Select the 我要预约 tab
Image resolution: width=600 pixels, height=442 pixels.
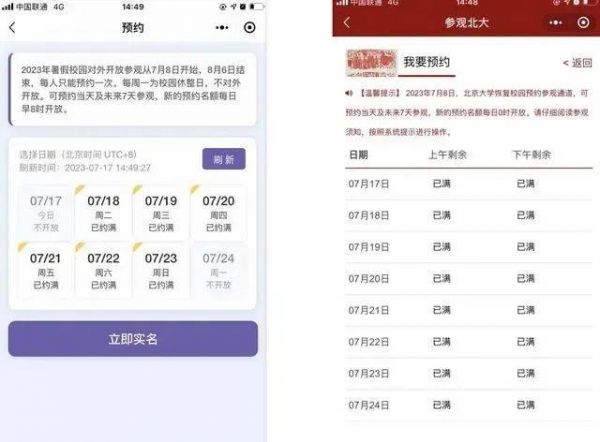pyautogui.click(x=428, y=62)
